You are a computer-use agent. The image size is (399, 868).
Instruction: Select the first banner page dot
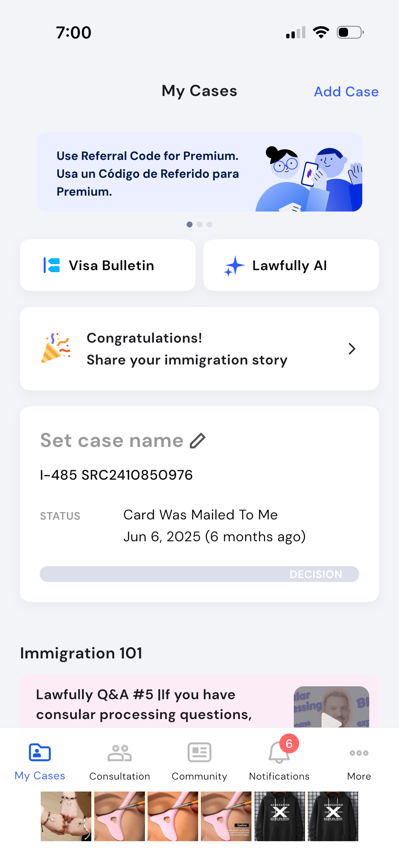pyautogui.click(x=190, y=224)
